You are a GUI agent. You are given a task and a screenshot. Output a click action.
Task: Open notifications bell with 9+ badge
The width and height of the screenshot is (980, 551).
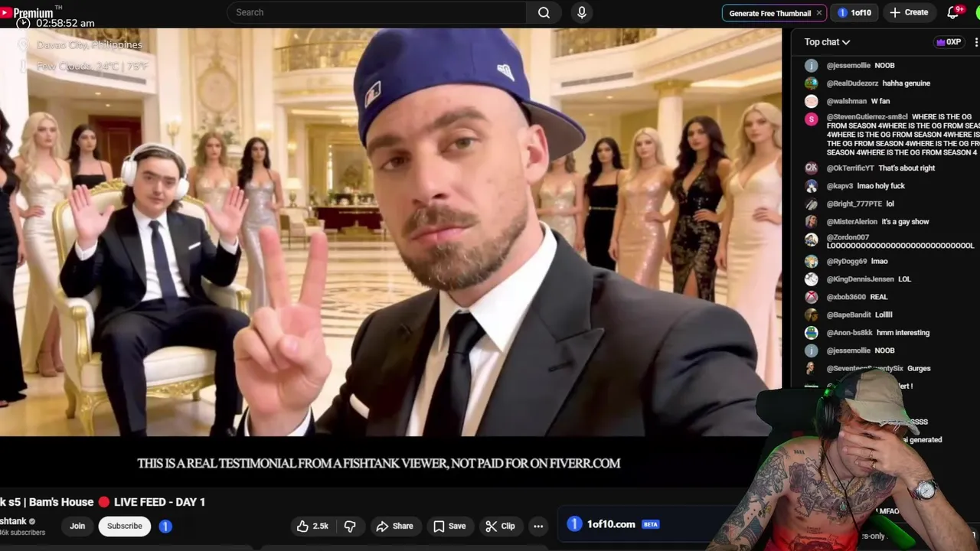coord(954,12)
